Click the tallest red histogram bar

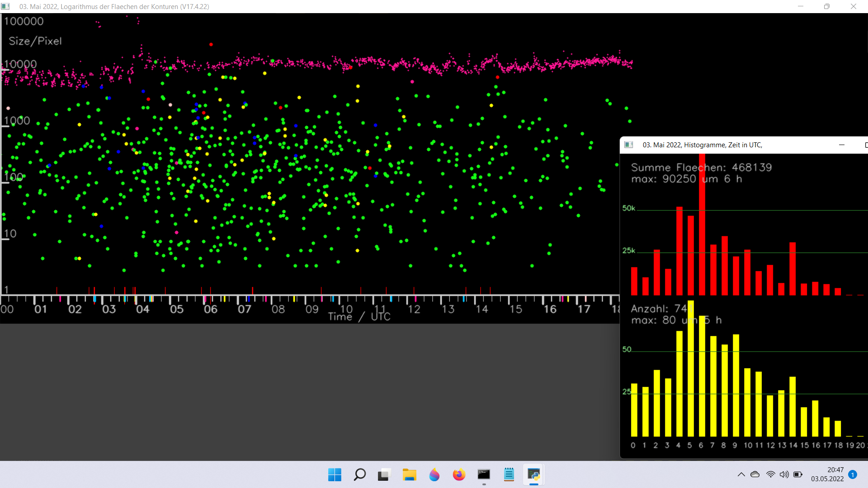tap(702, 225)
